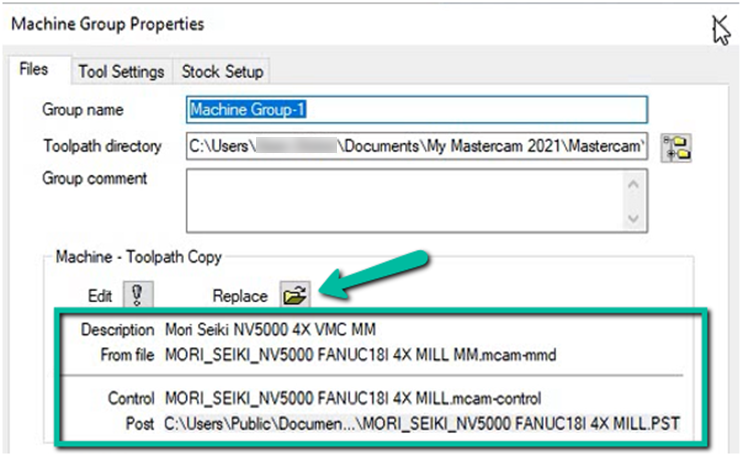This screenshot has width=743, height=456.
Task: Click the 'Machine Group Properties' title text
Action: [x=108, y=24]
